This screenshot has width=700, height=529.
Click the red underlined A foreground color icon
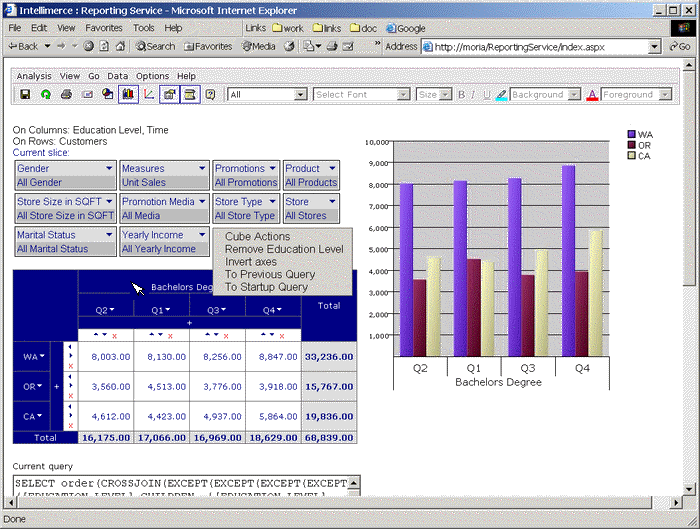592,95
